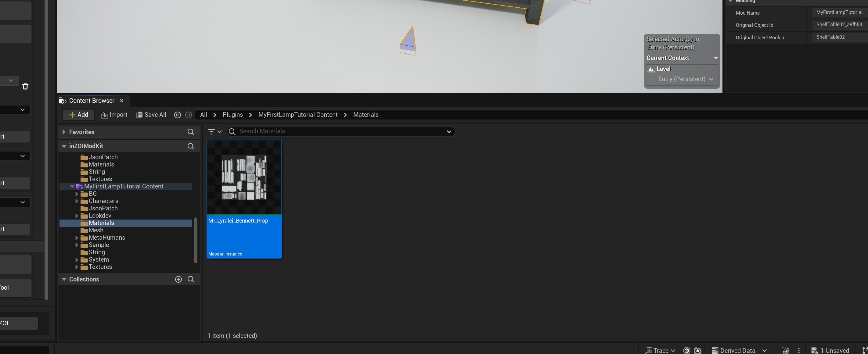Screen dimensions: 868x354
Task: Click the Search Materials field
Action: [341, 131]
